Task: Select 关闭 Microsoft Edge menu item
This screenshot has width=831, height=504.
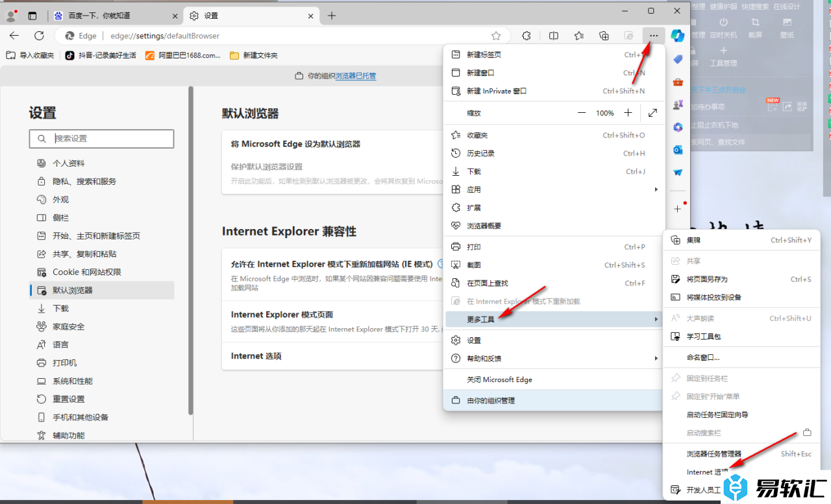Action: coord(554,379)
